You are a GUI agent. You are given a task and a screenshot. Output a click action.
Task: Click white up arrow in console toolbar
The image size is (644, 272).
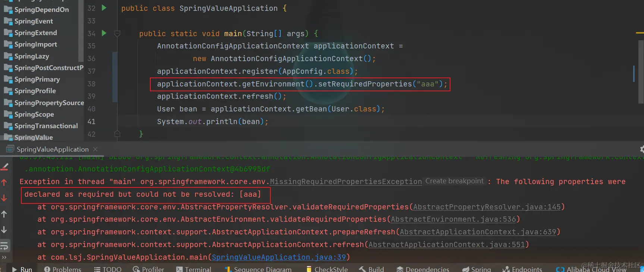pos(4,214)
